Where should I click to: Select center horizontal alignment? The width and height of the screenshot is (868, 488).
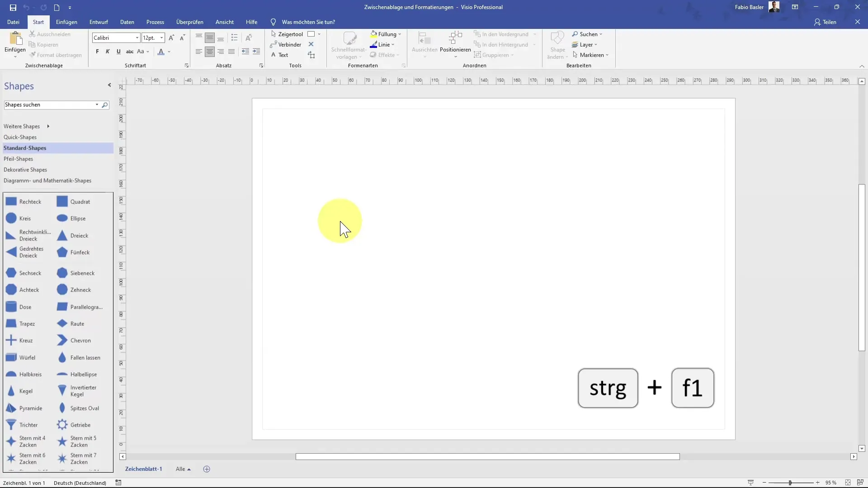tap(210, 52)
